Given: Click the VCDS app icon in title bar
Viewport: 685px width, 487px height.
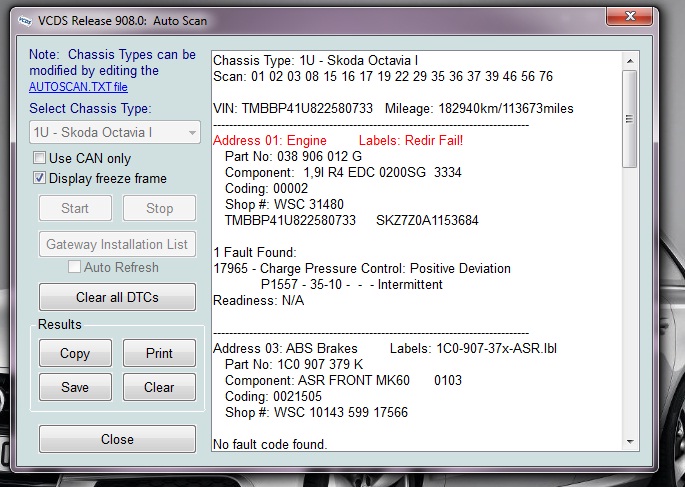Looking at the screenshot, I should (x=25, y=21).
